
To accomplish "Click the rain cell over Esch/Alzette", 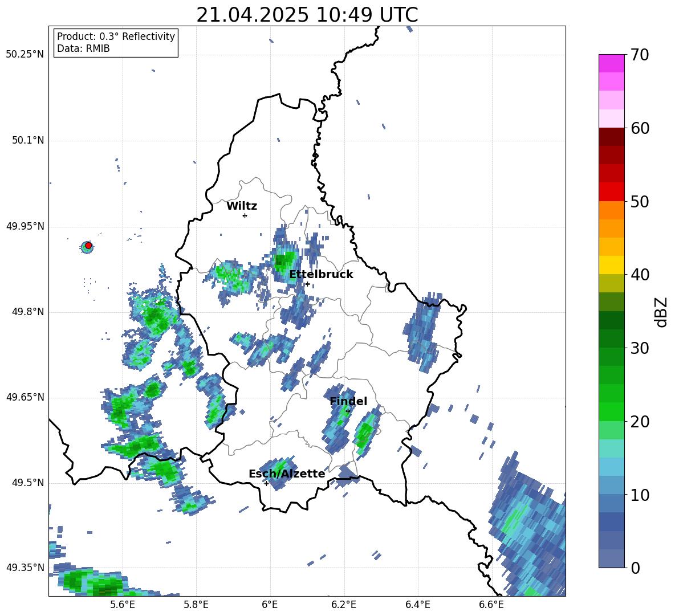I will click(x=277, y=472).
